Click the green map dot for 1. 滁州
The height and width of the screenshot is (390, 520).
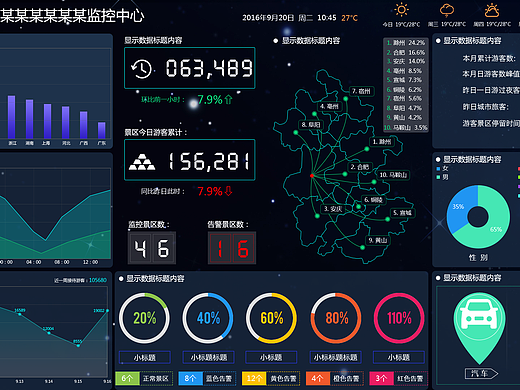point(367,149)
